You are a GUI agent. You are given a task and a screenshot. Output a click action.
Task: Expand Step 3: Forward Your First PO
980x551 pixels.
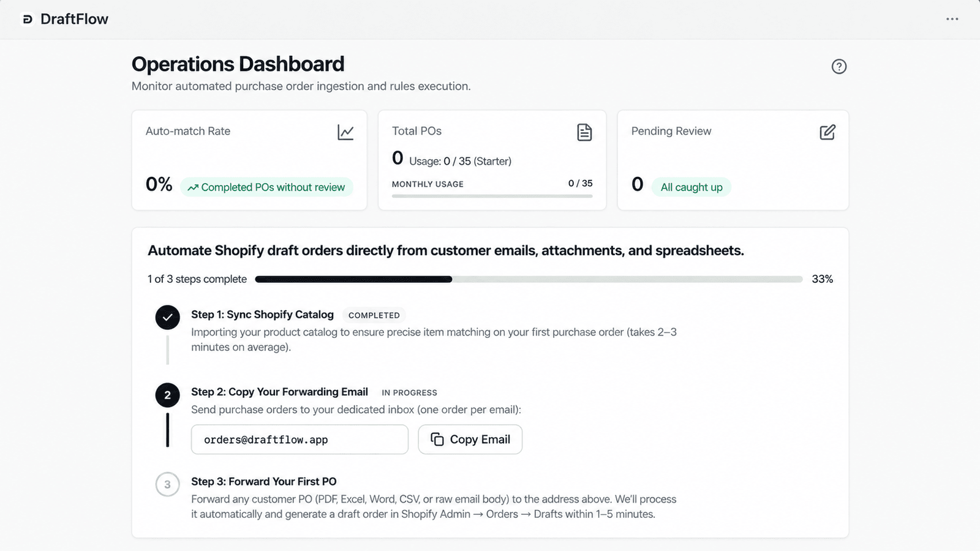coord(263,482)
